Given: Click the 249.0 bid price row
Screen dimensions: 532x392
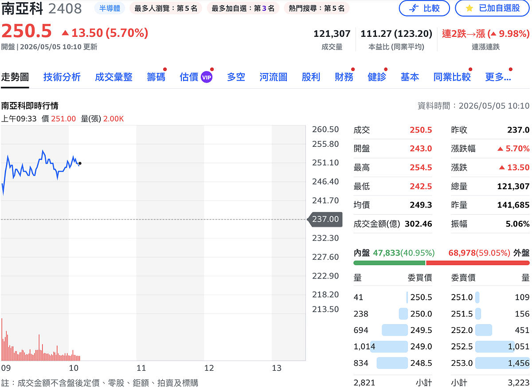Looking at the screenshot, I should coord(393,346).
